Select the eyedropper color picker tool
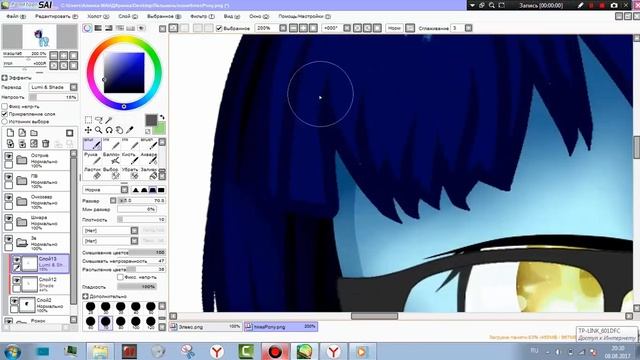The image size is (640, 360). (x=130, y=130)
